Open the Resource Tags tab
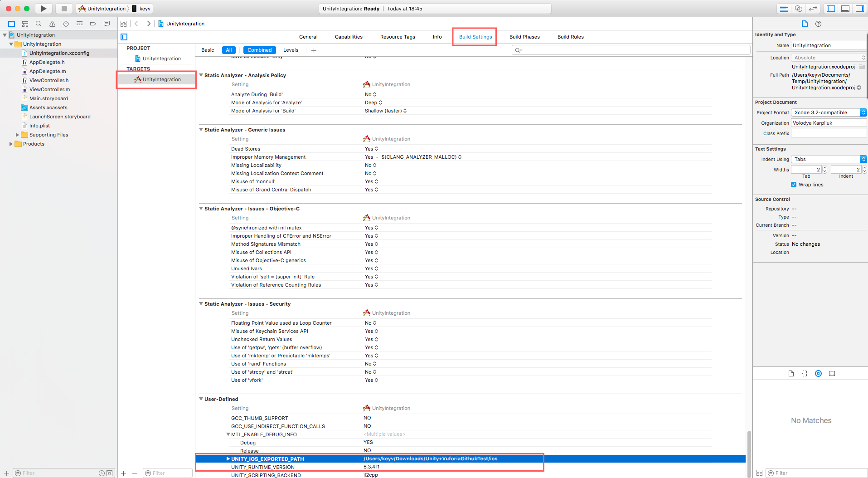Screen dimensions: 868x478 (x=398, y=37)
